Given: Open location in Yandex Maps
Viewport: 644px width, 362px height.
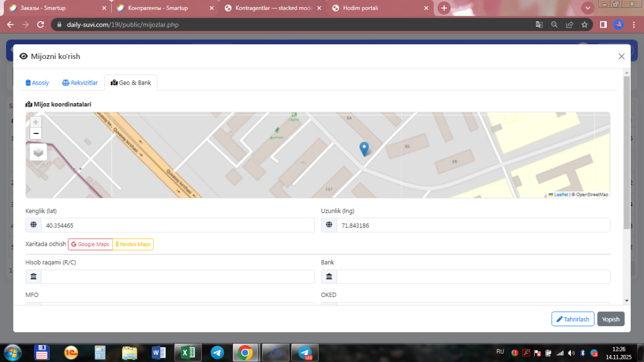Looking at the screenshot, I should (133, 244).
